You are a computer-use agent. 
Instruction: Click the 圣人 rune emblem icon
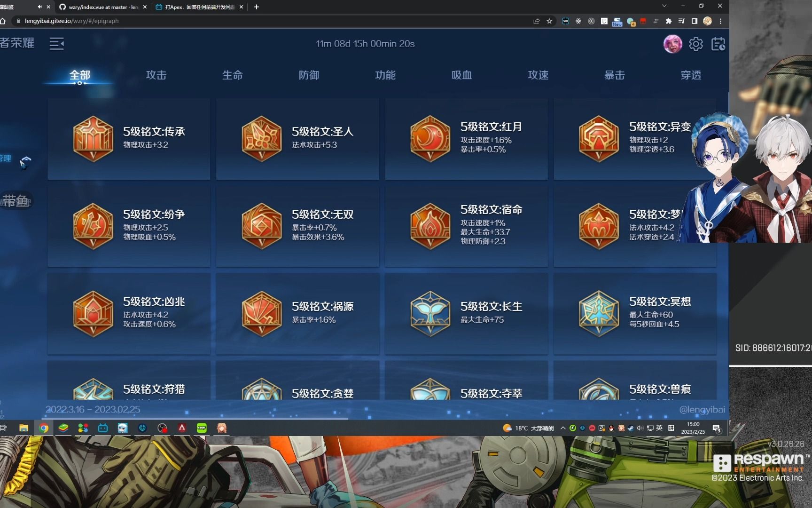pos(261,139)
